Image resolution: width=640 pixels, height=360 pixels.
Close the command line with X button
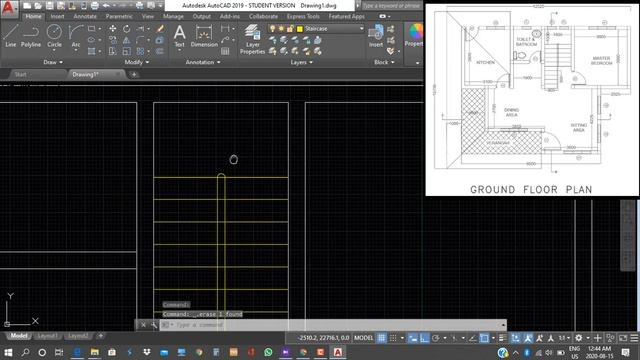(x=143, y=325)
